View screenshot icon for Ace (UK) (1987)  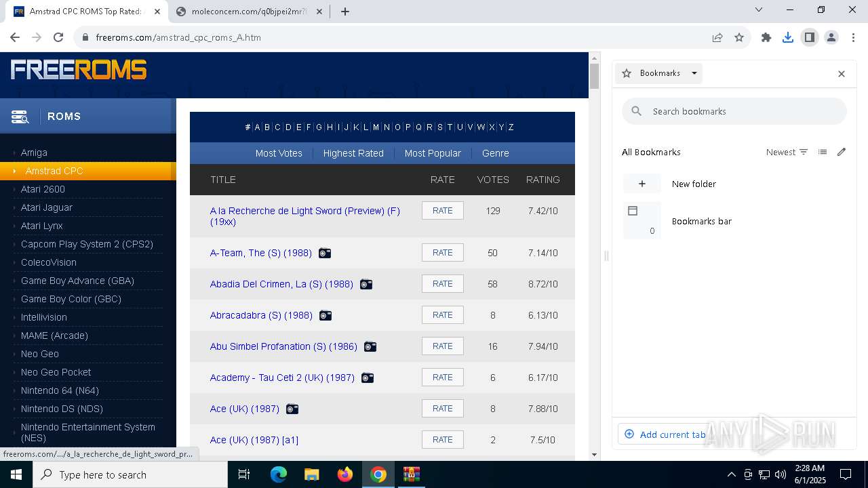pos(292,409)
